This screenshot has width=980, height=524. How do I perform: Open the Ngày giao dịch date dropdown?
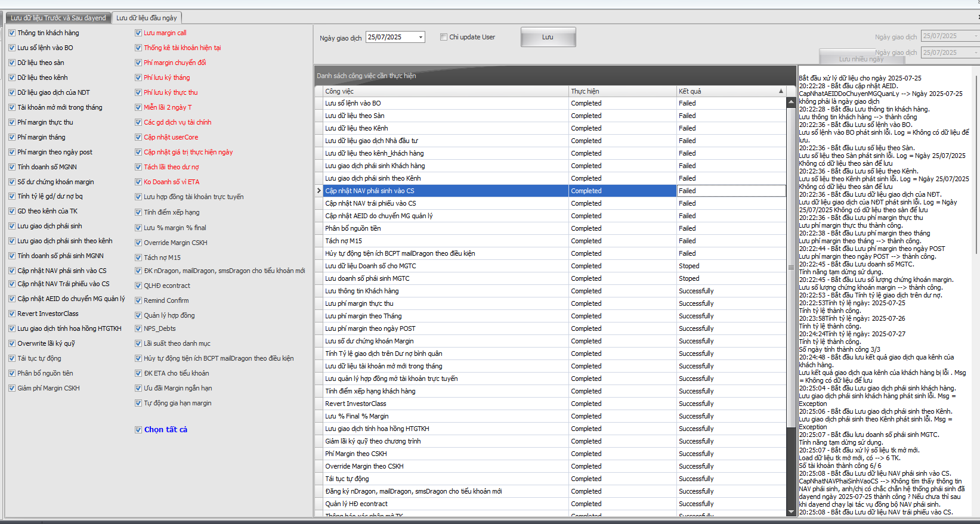coord(421,37)
